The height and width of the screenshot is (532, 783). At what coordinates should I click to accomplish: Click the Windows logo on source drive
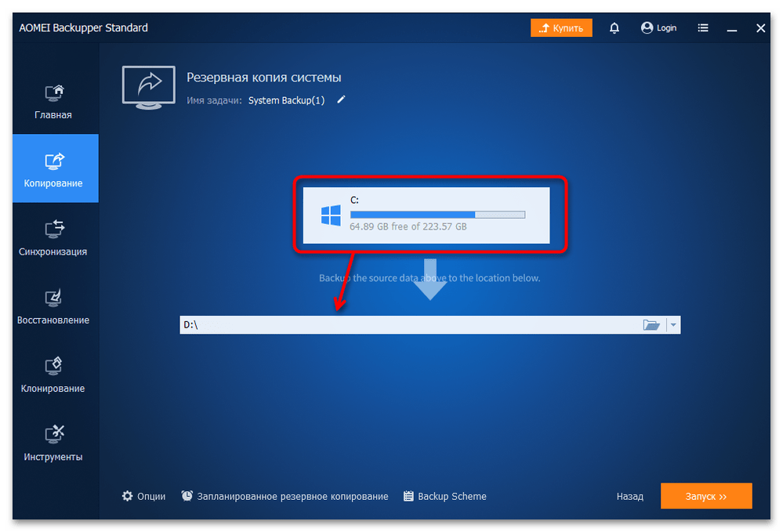(331, 215)
